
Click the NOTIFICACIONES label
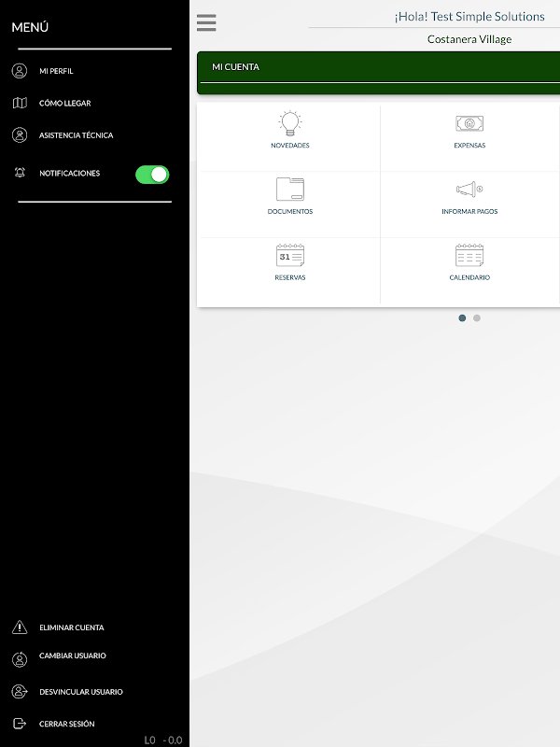click(69, 173)
